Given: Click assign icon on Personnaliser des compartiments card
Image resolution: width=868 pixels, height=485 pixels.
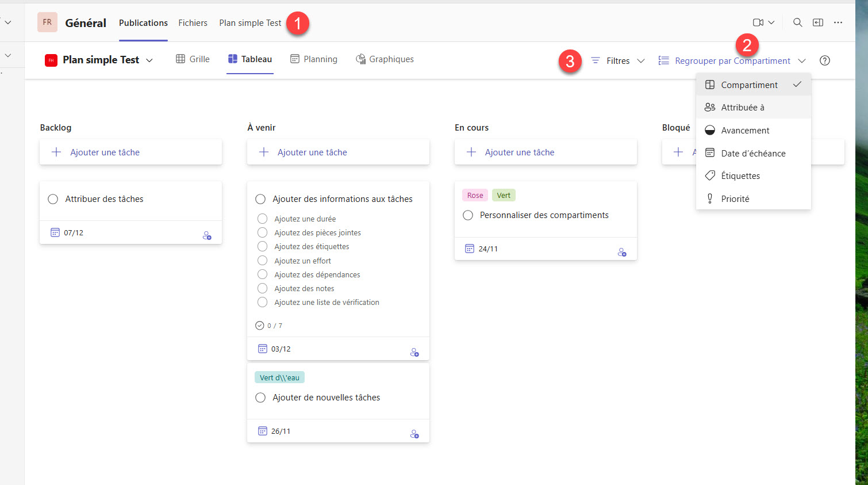Looking at the screenshot, I should 622,252.
